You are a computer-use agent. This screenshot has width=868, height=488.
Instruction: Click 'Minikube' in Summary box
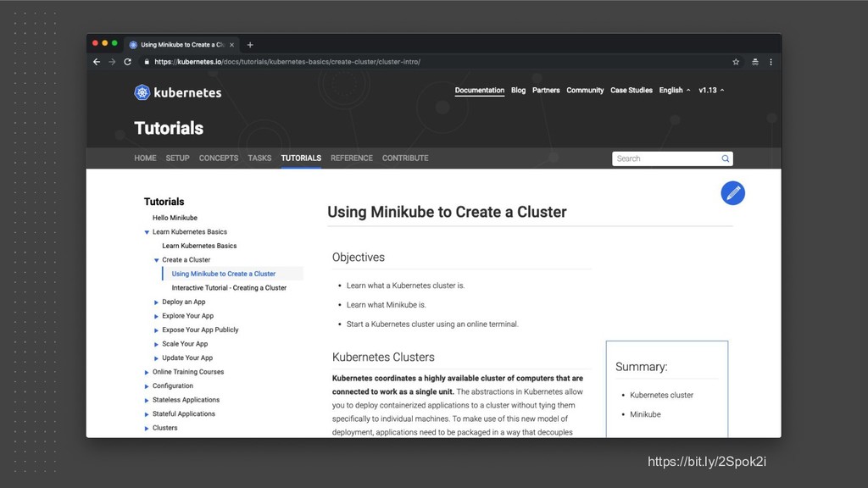[645, 414]
